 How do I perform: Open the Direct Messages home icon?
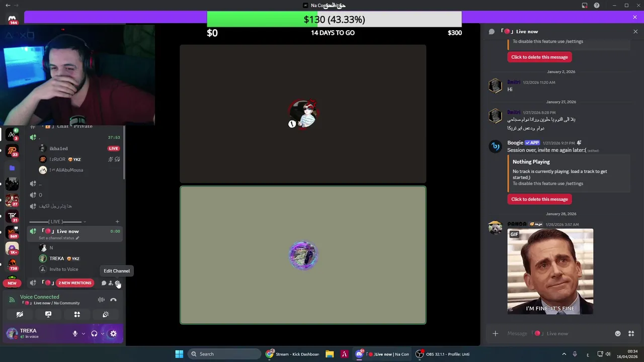pos(12,19)
